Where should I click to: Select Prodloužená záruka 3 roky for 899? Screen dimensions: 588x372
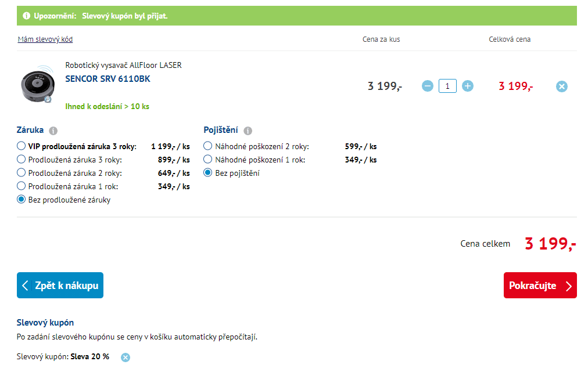pos(21,160)
